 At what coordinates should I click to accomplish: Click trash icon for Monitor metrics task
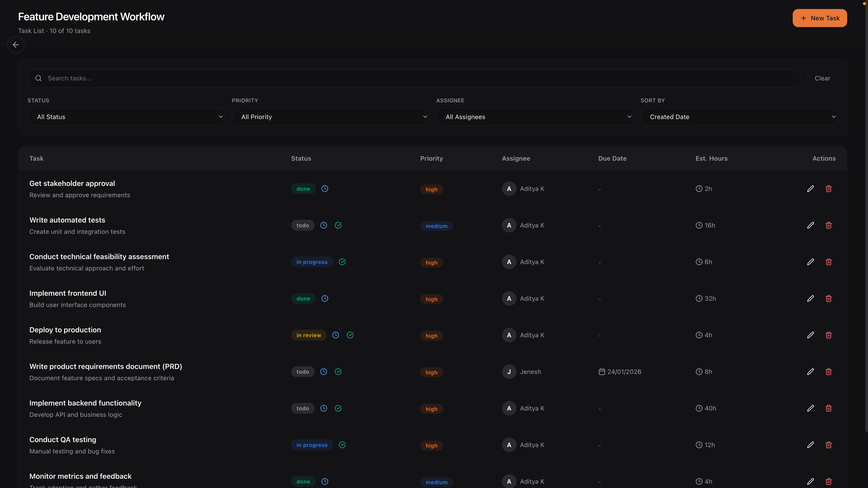click(x=829, y=481)
